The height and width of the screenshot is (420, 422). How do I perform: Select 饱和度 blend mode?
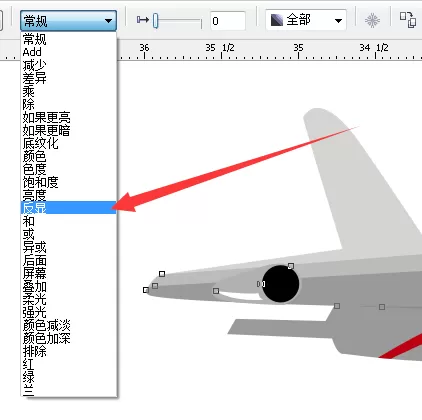[69, 182]
